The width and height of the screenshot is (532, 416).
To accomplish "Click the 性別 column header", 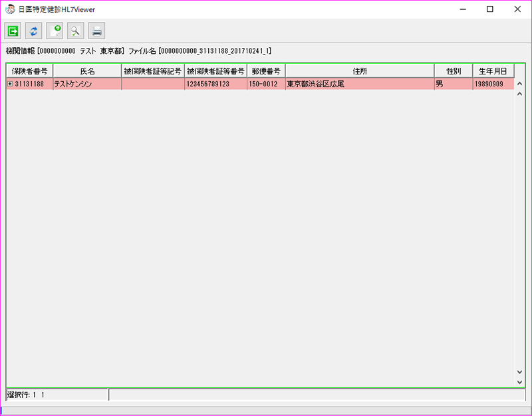I will click(x=454, y=71).
